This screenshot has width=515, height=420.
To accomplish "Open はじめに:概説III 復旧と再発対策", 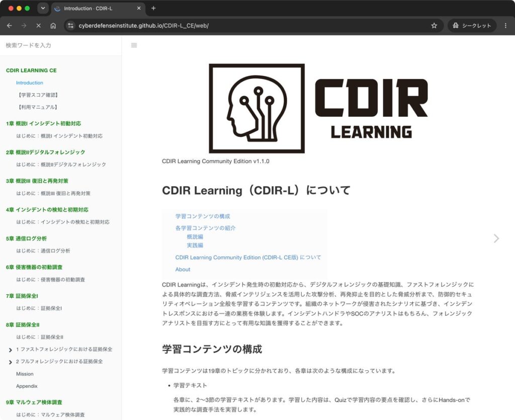I will [x=53, y=194].
